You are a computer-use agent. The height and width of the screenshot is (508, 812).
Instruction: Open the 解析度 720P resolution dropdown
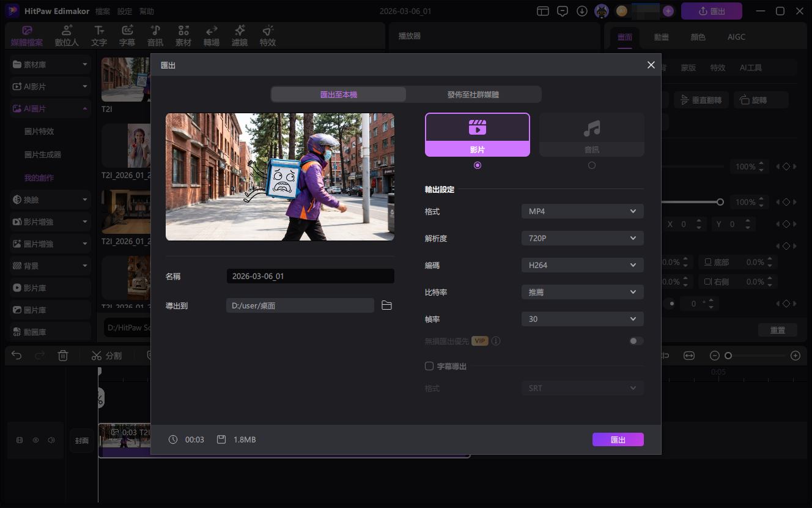pyautogui.click(x=582, y=239)
